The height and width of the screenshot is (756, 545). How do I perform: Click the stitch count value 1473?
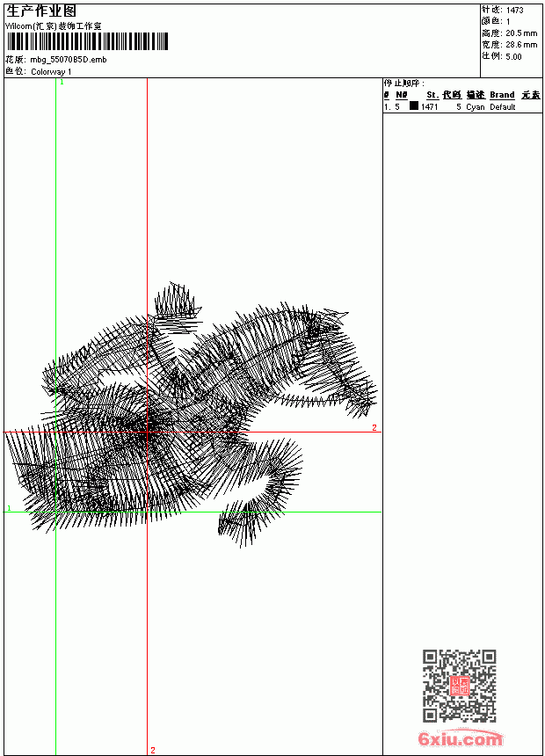tap(514, 10)
